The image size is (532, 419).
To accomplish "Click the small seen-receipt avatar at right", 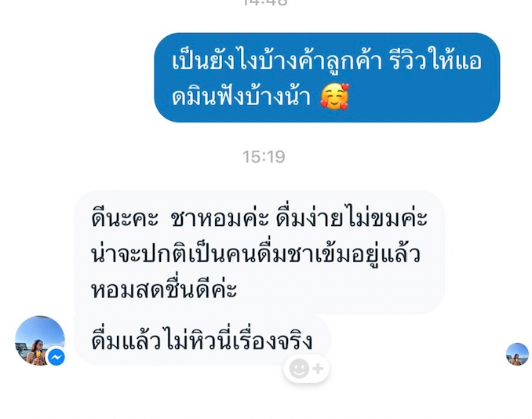I will [x=517, y=354].
